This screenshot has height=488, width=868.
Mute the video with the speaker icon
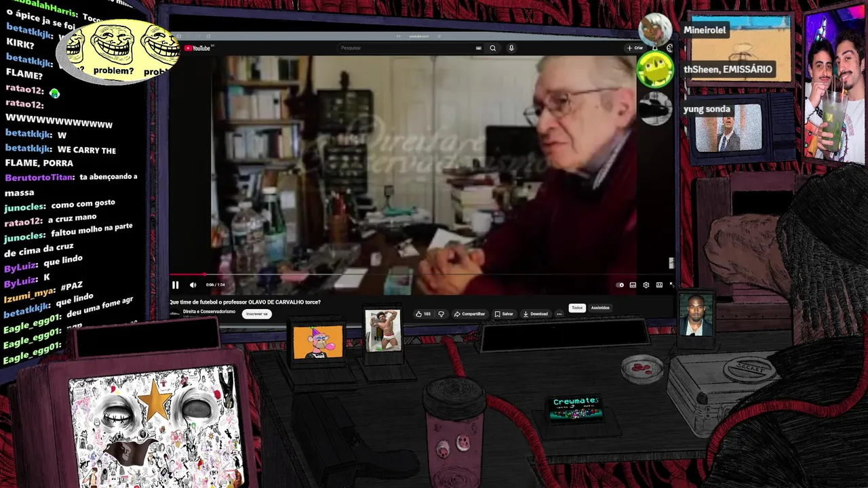click(x=193, y=285)
